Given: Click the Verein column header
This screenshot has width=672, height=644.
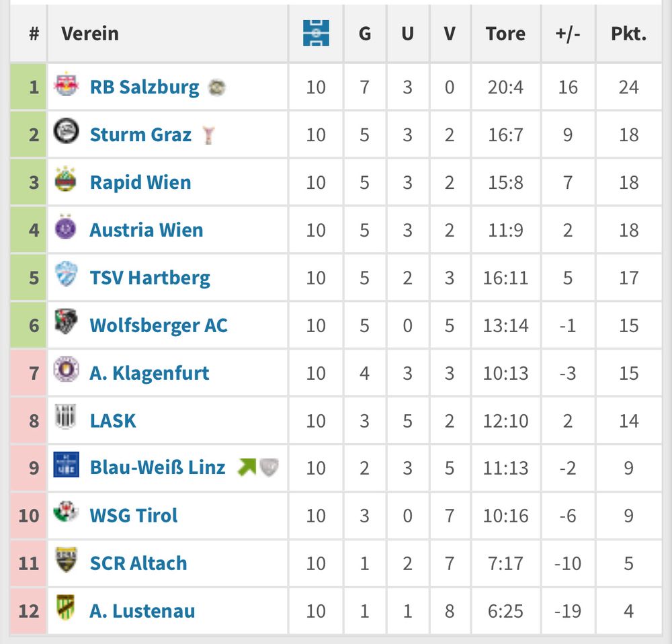Looking at the screenshot, I should pos(90,34).
